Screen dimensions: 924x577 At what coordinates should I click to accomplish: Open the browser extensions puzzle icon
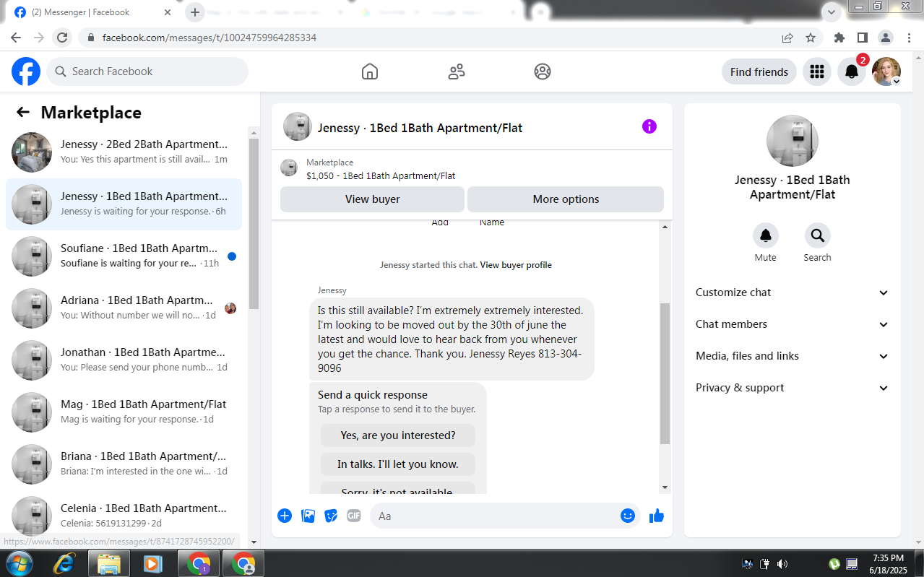coord(839,38)
